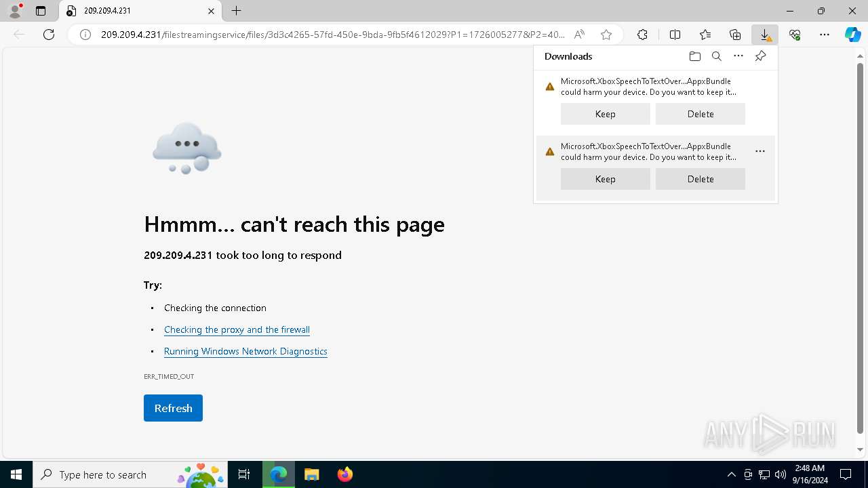Open the Favorites list icon
This screenshot has height=488, width=868.
point(705,35)
